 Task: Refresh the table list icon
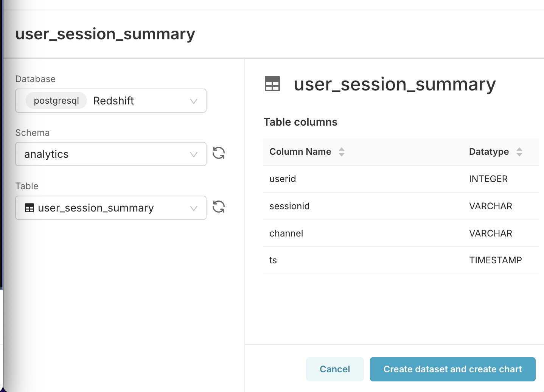[219, 207]
